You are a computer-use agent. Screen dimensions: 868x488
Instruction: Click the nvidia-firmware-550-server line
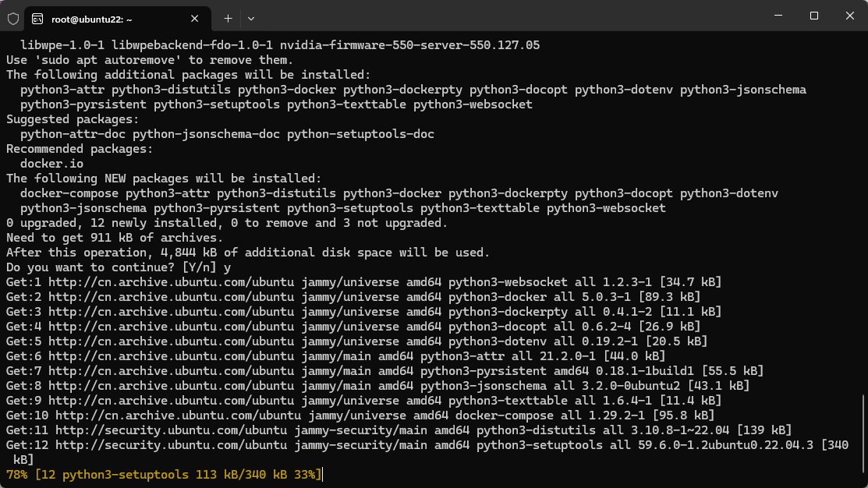(280, 45)
